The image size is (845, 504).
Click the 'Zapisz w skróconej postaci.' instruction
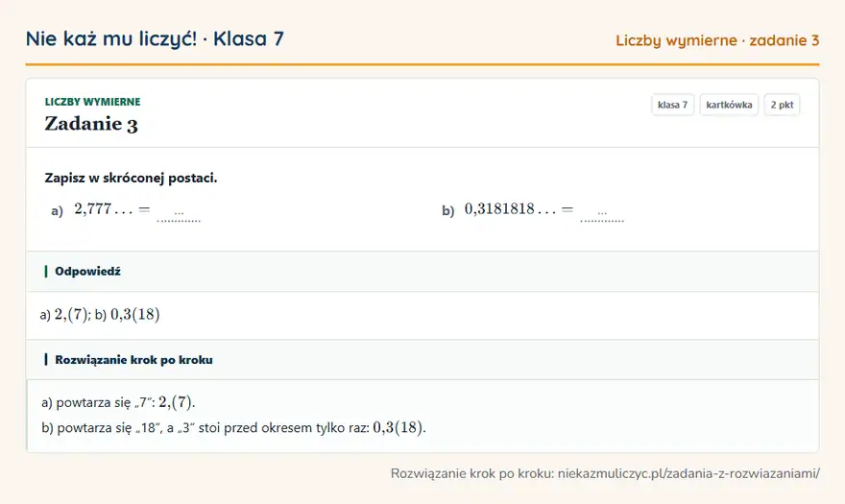click(x=131, y=178)
